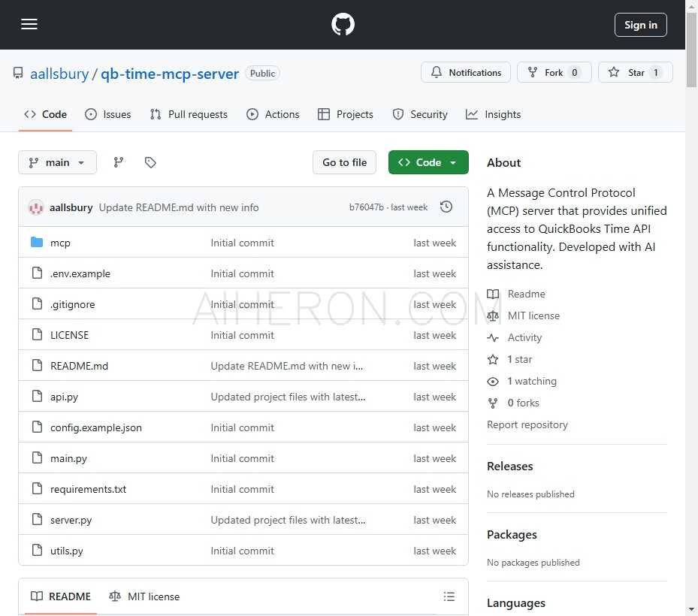
Task: Open the .env.example file
Action: point(80,273)
